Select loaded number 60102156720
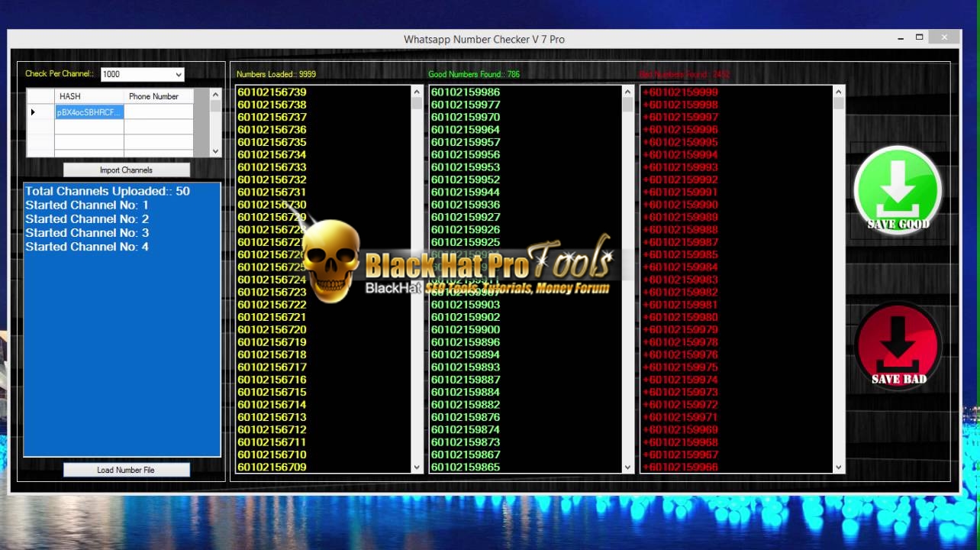 click(x=272, y=330)
